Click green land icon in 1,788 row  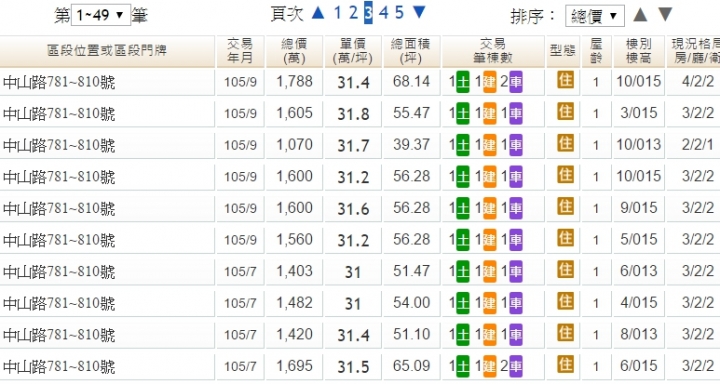coord(463,82)
